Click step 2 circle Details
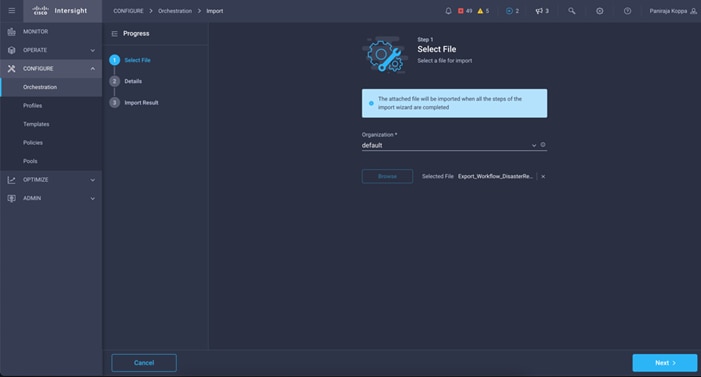 [x=114, y=81]
